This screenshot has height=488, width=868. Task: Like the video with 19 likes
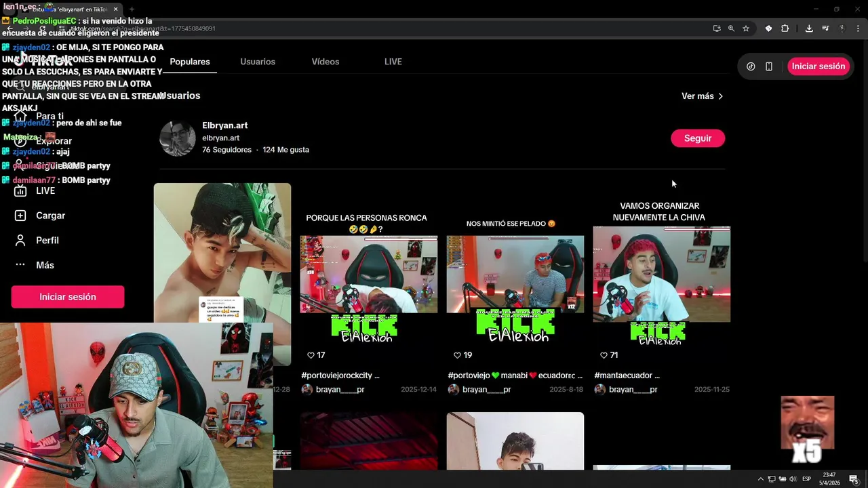click(x=458, y=355)
